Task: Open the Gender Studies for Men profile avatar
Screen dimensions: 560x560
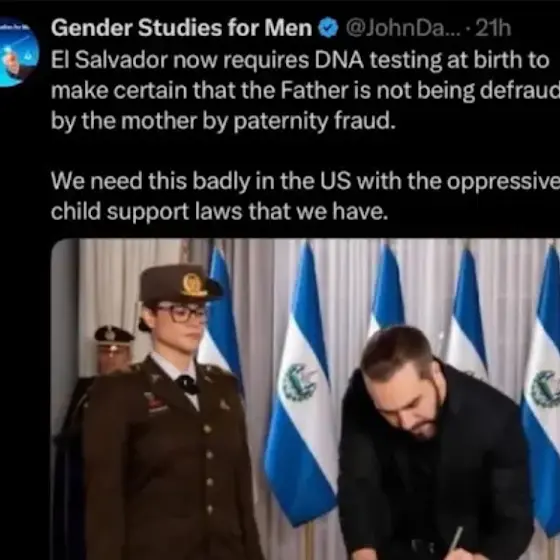Action: click(18, 52)
